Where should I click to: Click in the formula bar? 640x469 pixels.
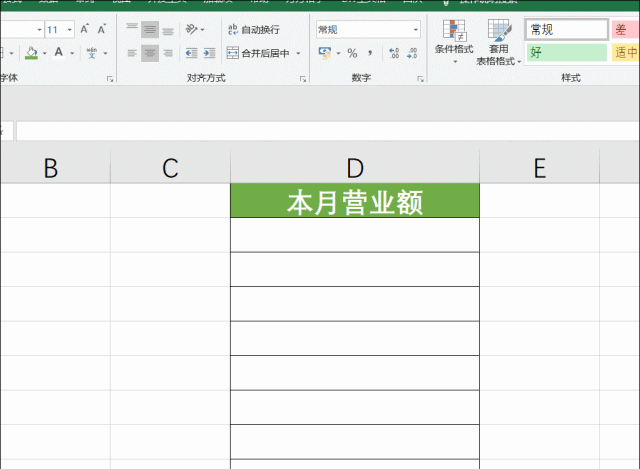tap(327, 131)
